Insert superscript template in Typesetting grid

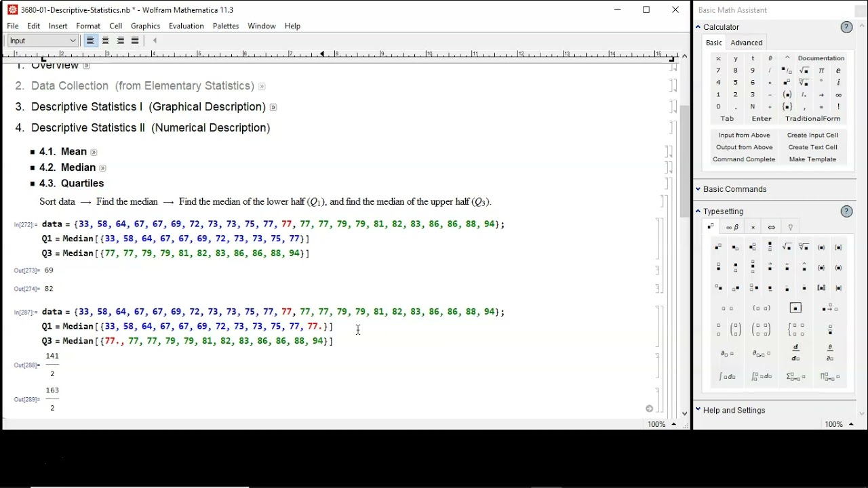pyautogui.click(x=718, y=247)
